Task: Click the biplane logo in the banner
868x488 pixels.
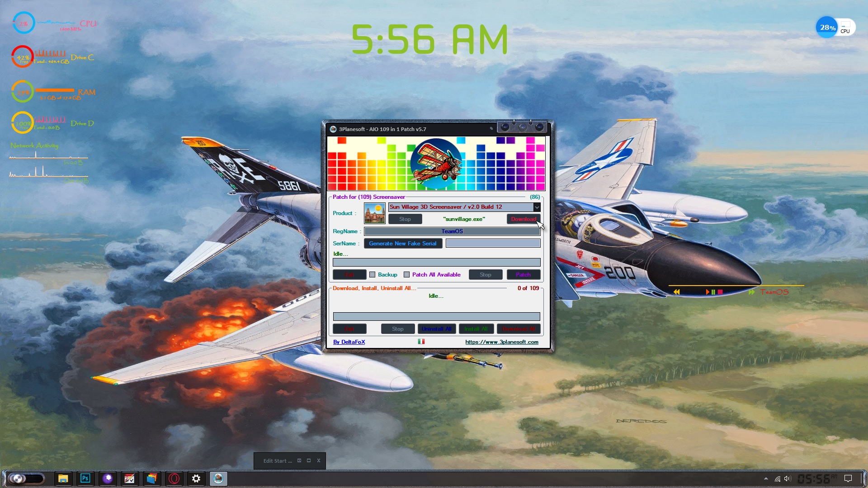Action: tap(436, 164)
